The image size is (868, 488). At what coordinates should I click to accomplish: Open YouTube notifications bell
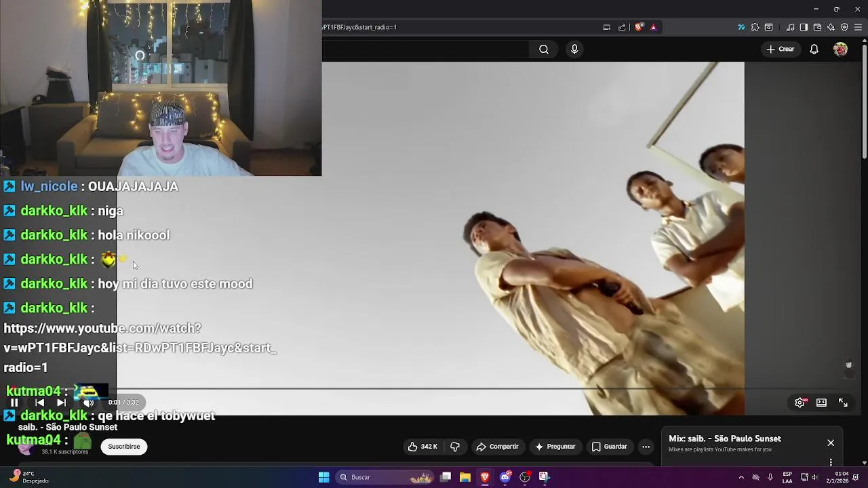click(x=814, y=49)
